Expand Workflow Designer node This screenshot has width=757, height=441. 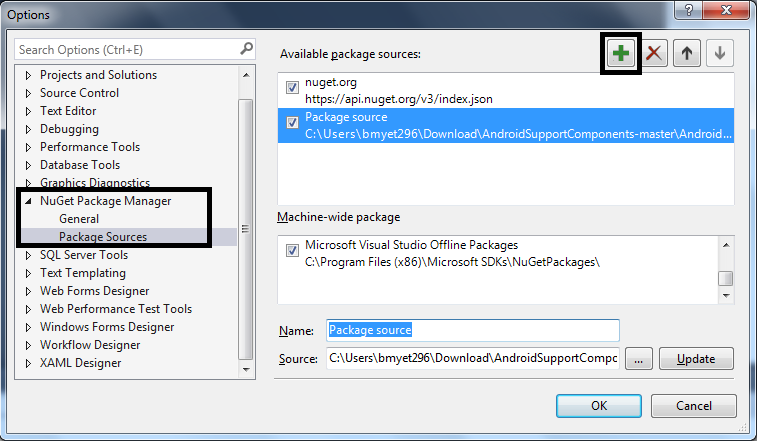click(x=28, y=345)
